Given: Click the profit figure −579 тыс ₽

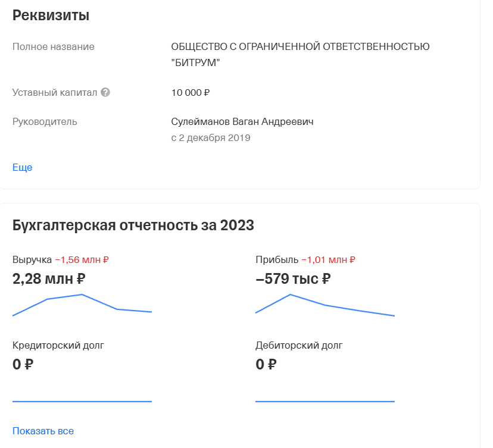Looking at the screenshot, I should click(293, 278).
